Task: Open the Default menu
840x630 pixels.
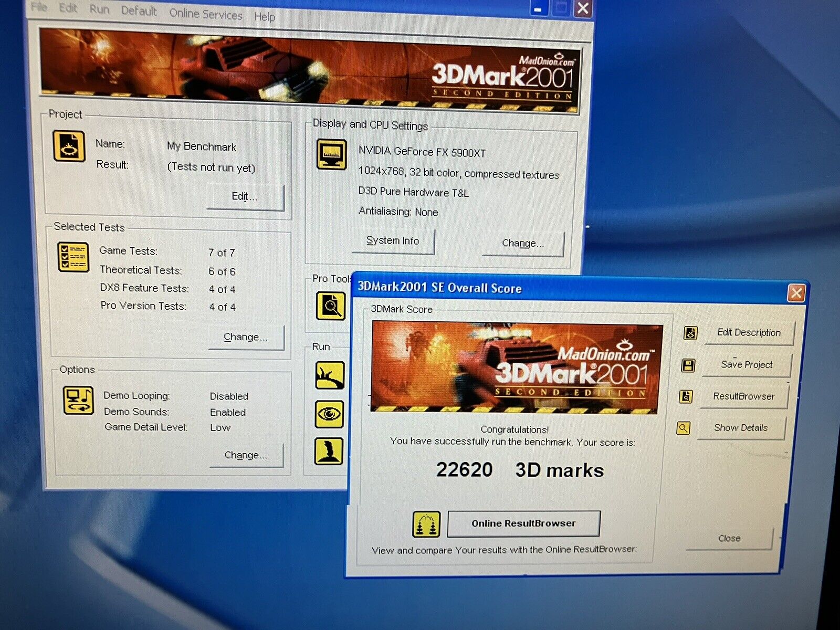Action: [x=139, y=10]
